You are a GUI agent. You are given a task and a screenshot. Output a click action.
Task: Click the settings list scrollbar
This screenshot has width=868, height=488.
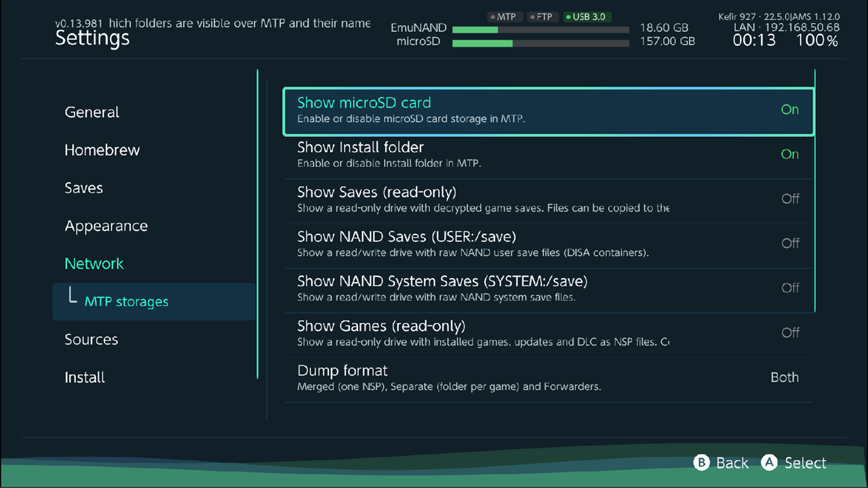pyautogui.click(x=814, y=190)
